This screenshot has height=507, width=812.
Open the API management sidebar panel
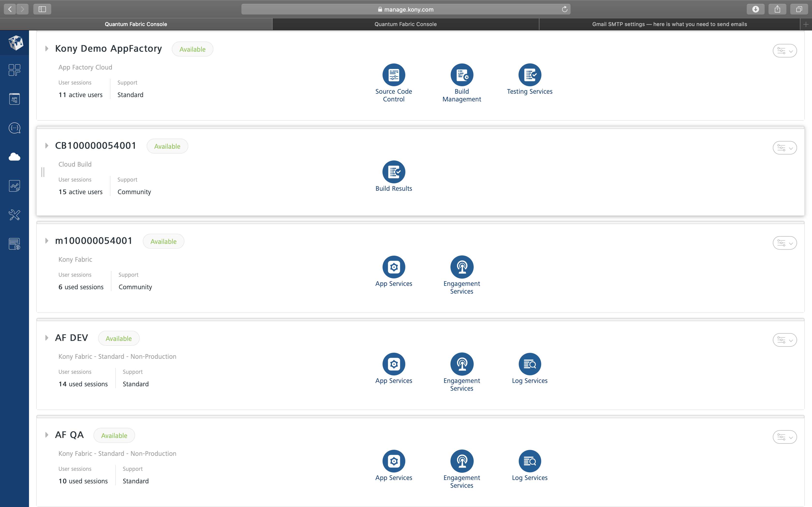(x=14, y=99)
